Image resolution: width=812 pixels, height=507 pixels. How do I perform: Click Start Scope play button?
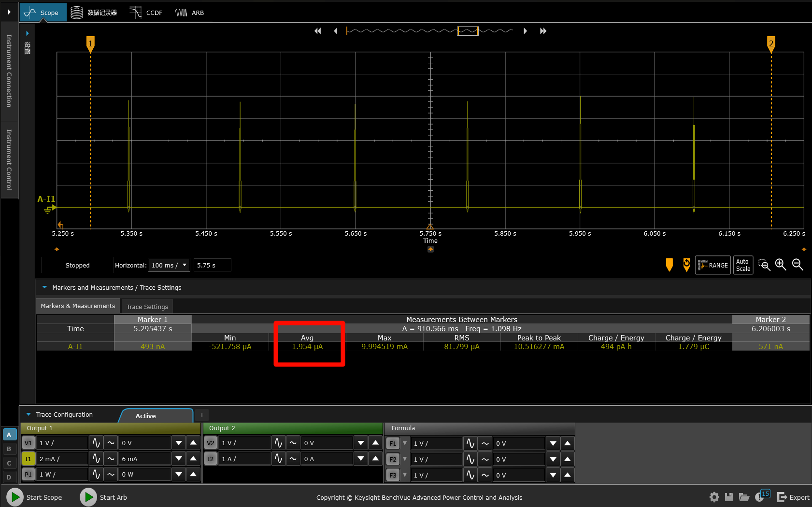[15, 497]
